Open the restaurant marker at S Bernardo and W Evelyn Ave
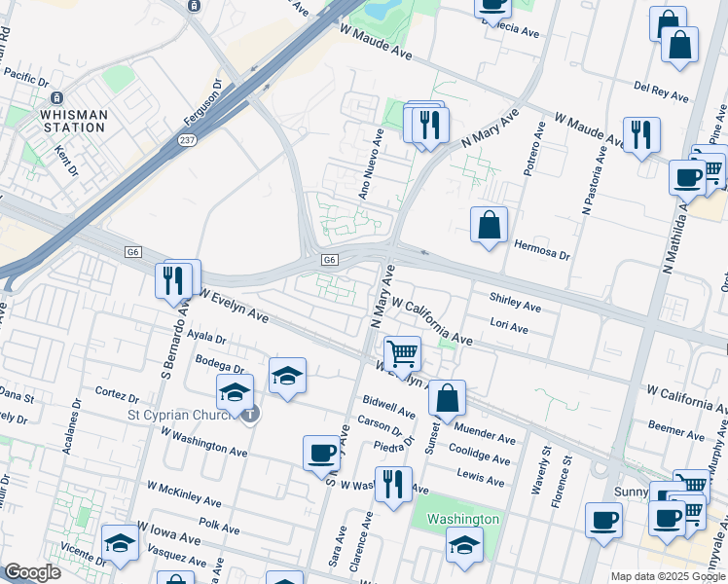 click(173, 282)
